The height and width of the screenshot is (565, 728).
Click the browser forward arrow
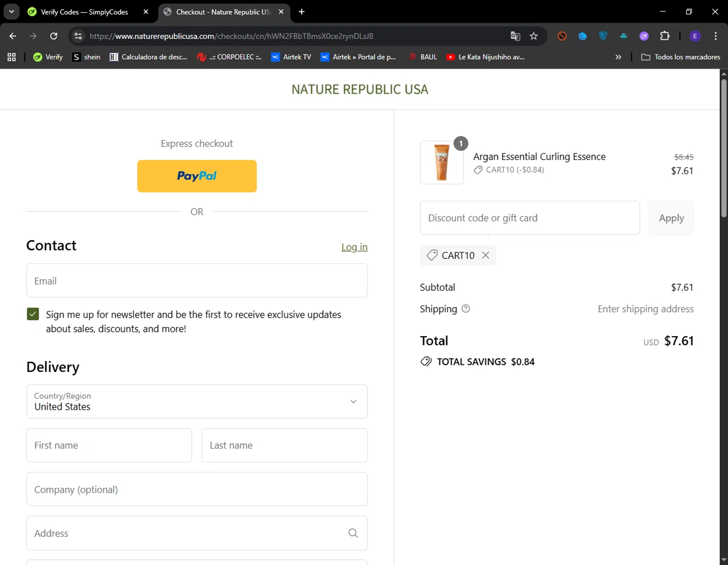(x=33, y=36)
